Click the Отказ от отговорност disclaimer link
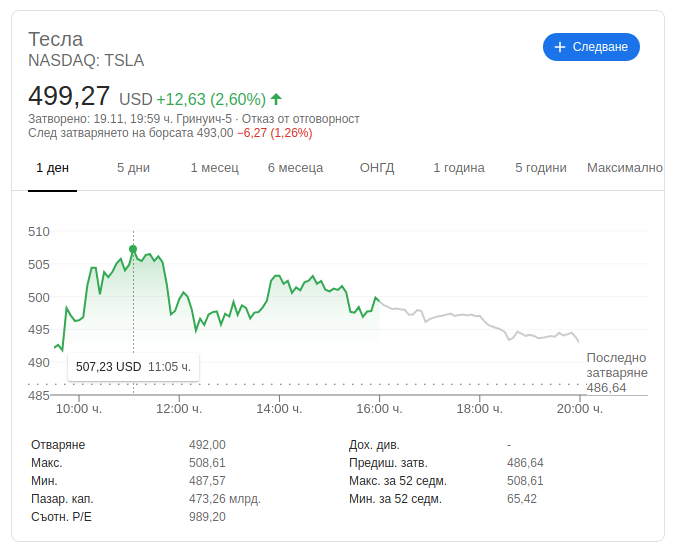 [301, 119]
